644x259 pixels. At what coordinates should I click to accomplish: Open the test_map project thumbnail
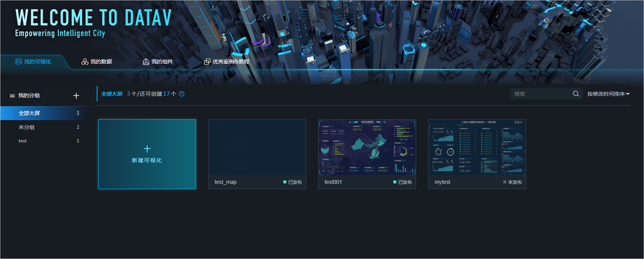point(257,147)
